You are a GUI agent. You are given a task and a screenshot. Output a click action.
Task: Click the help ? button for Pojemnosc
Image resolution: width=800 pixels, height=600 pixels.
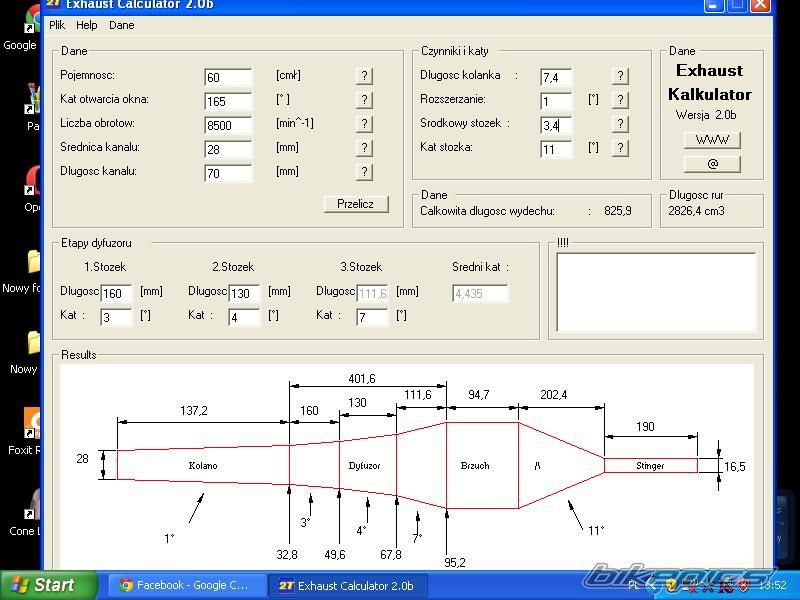click(364, 76)
